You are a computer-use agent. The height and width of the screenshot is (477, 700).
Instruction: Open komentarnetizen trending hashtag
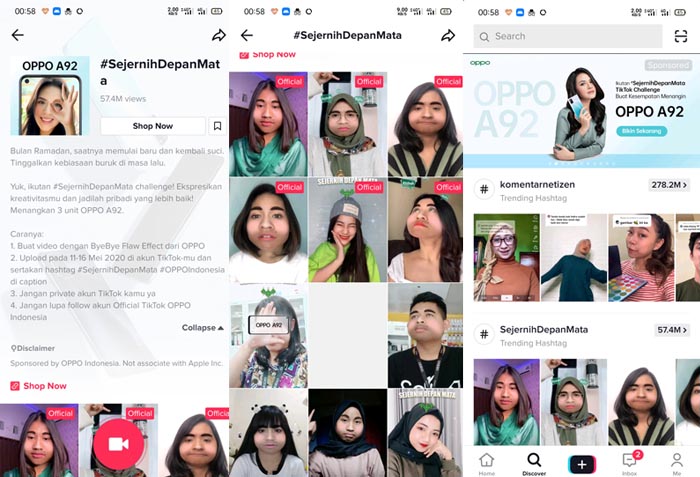[x=537, y=184]
